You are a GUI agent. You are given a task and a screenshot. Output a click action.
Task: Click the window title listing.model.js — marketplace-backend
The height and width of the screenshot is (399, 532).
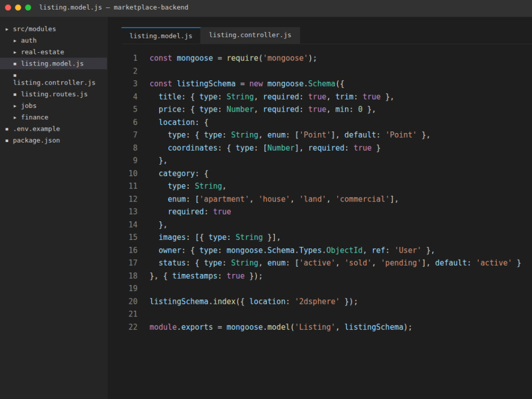(114, 7)
